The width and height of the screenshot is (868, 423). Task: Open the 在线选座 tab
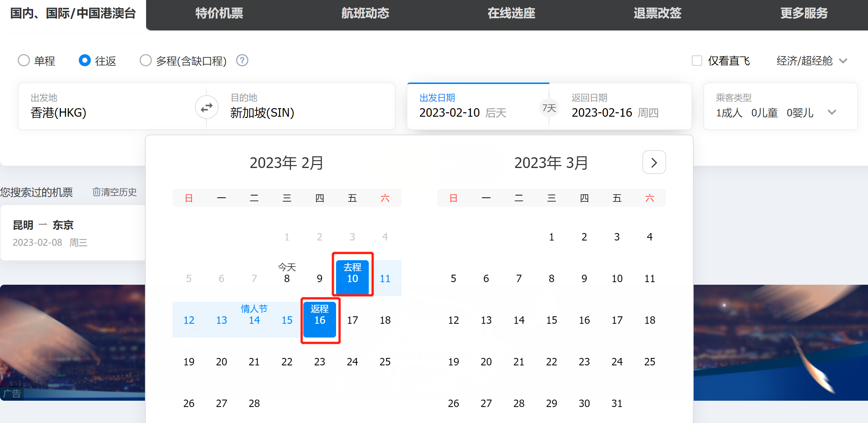tap(511, 13)
